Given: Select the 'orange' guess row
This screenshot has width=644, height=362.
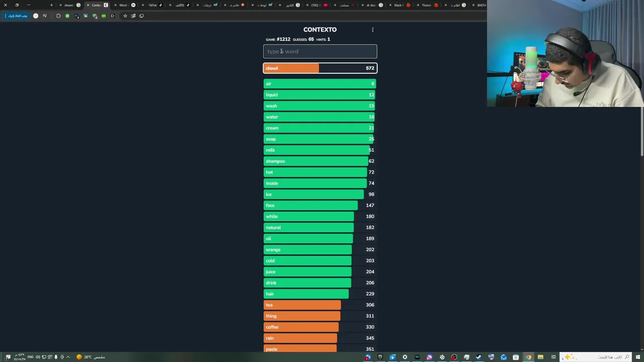Looking at the screenshot, I should [x=320, y=249].
